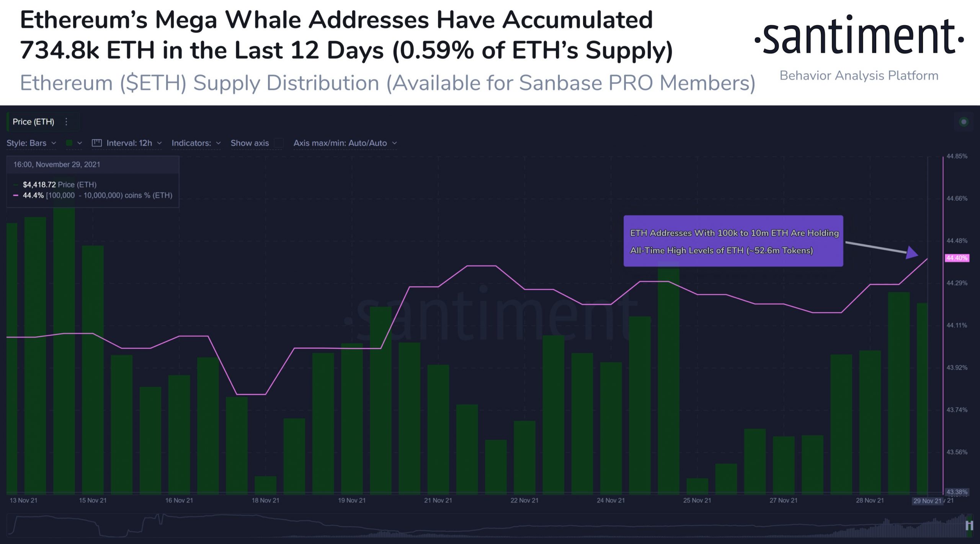Open the Price (ETH) three-dot options menu
Viewport: 980px width, 544px height.
[x=66, y=122]
